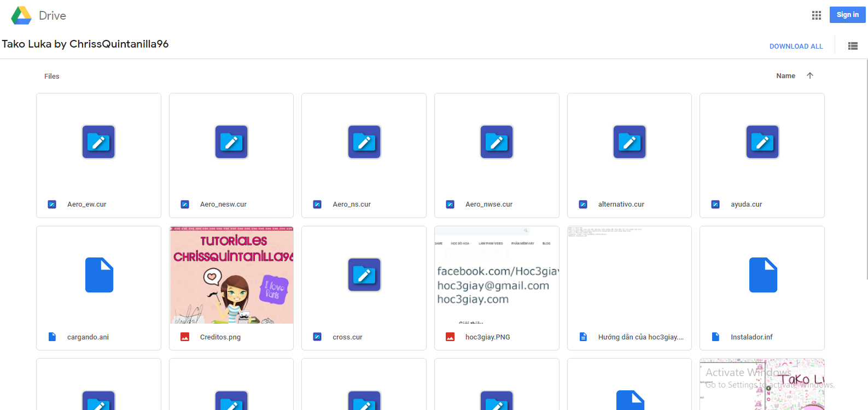Click red image icon beside hoc3giay.PNG
This screenshot has width=868, height=410.
click(x=450, y=337)
